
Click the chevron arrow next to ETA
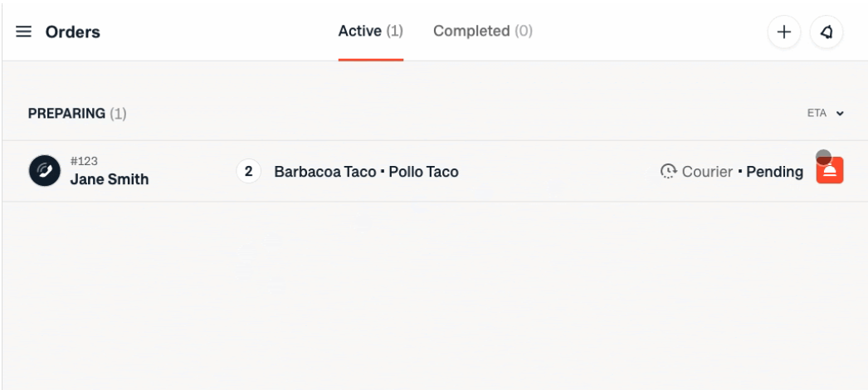[840, 114]
